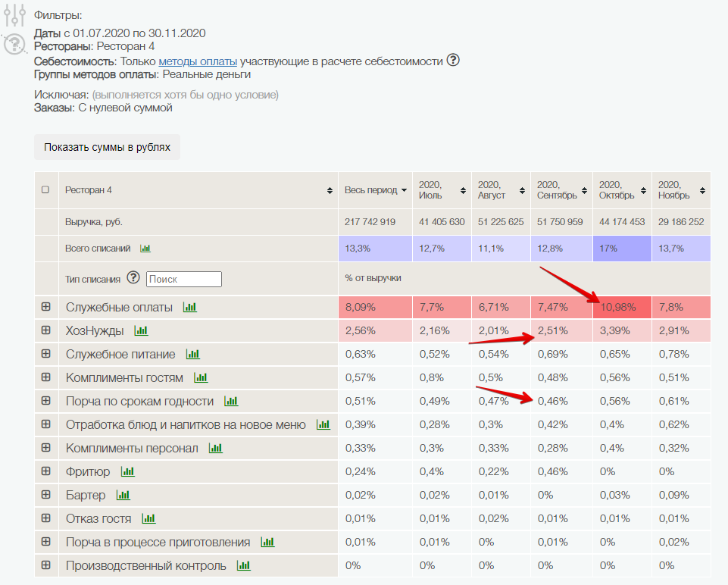728x585 pixels.
Task: Select the 10,98% red October cell
Action: click(622, 307)
